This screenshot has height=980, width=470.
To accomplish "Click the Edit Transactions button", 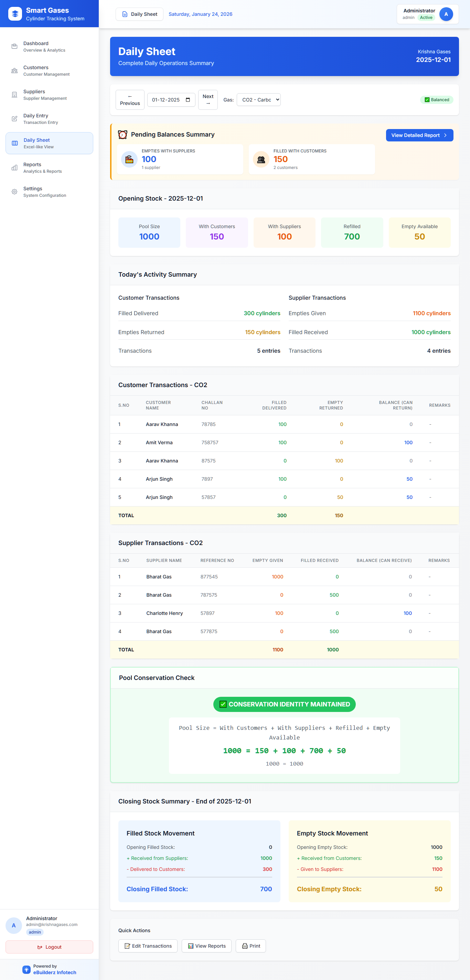I will click(148, 946).
